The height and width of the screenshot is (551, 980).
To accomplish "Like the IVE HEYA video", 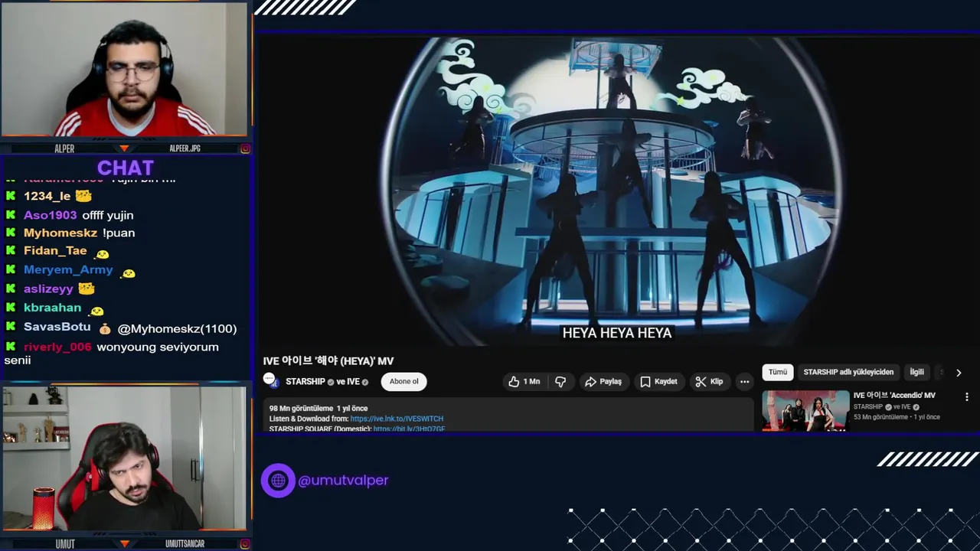I will [x=524, y=381].
